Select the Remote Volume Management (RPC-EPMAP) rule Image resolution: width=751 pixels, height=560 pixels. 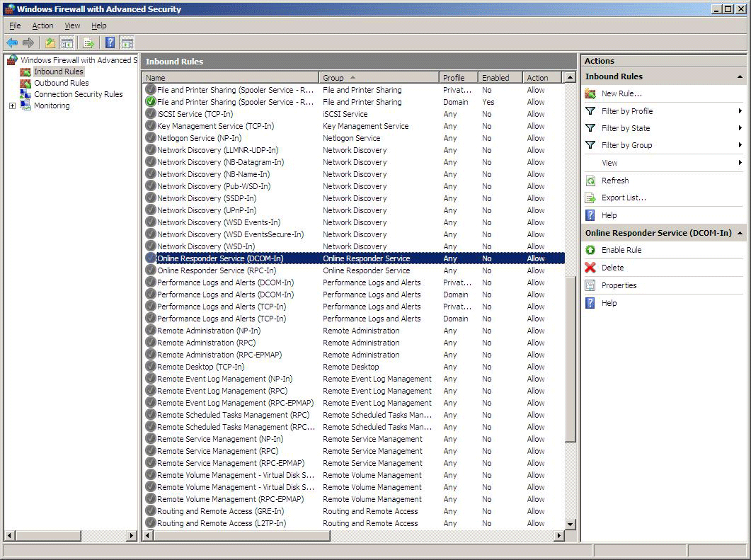tap(353, 499)
